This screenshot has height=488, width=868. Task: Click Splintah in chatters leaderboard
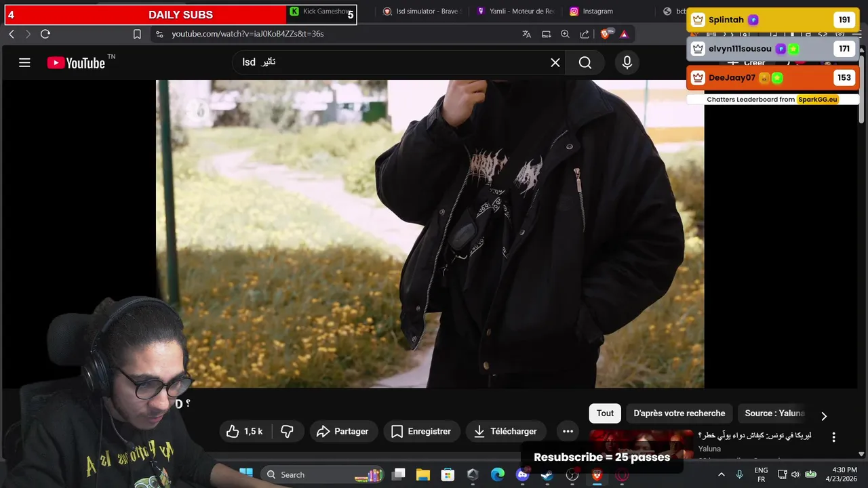click(773, 20)
